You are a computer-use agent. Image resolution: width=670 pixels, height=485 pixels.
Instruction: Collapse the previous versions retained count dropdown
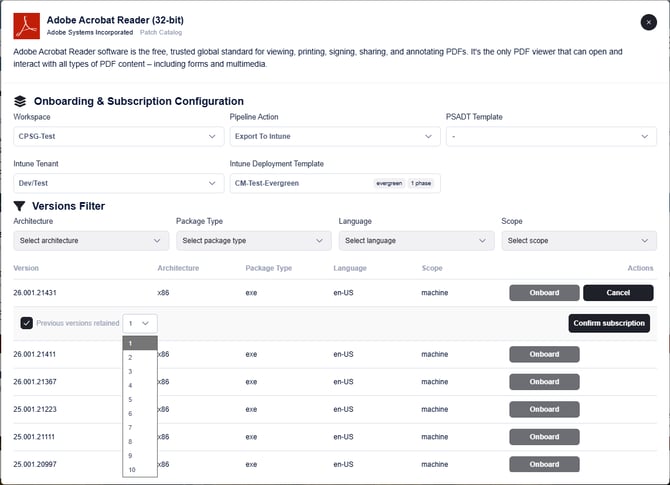(140, 323)
